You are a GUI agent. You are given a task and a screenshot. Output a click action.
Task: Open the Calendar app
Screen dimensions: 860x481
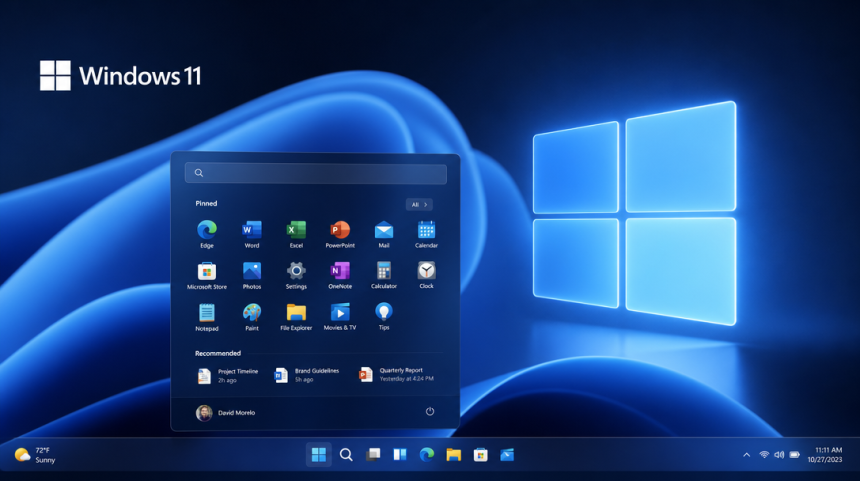pyautogui.click(x=426, y=234)
